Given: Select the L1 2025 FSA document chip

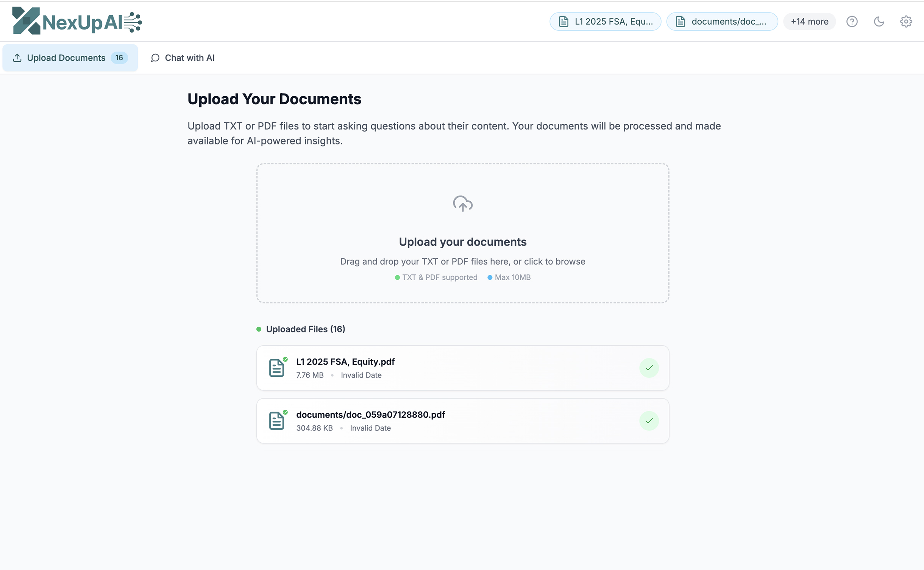Looking at the screenshot, I should pos(605,22).
